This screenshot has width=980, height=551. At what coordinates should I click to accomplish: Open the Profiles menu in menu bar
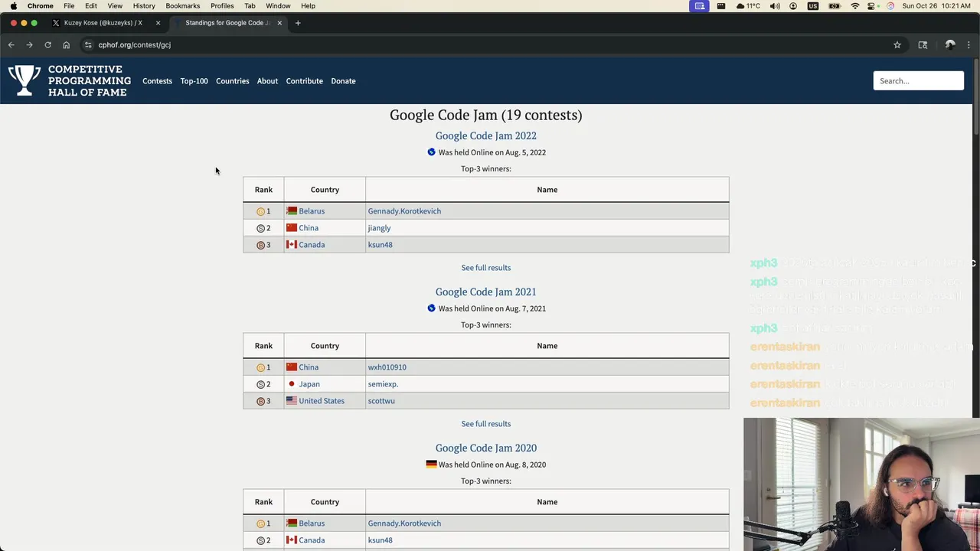click(x=222, y=6)
